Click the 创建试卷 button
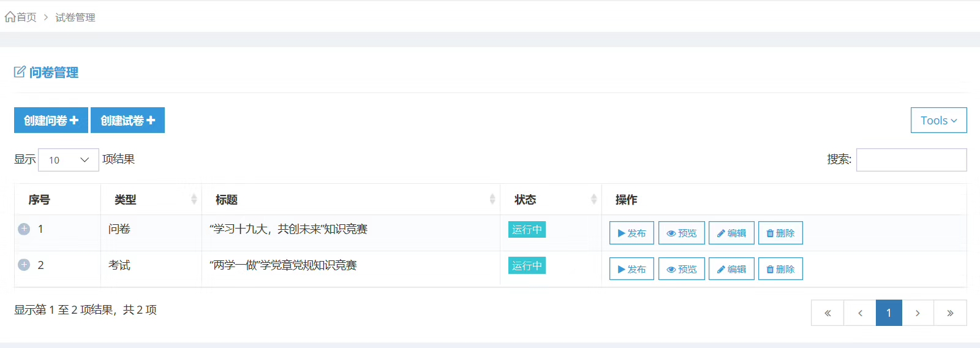The height and width of the screenshot is (348, 980). [127, 120]
